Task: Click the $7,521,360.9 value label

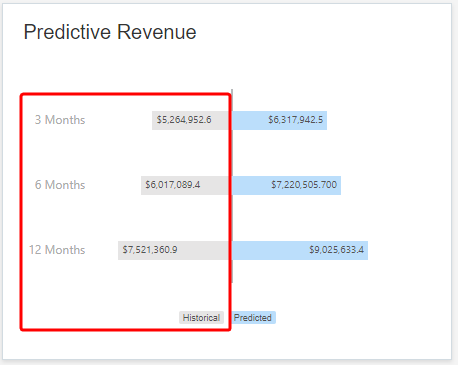Action: coord(150,250)
